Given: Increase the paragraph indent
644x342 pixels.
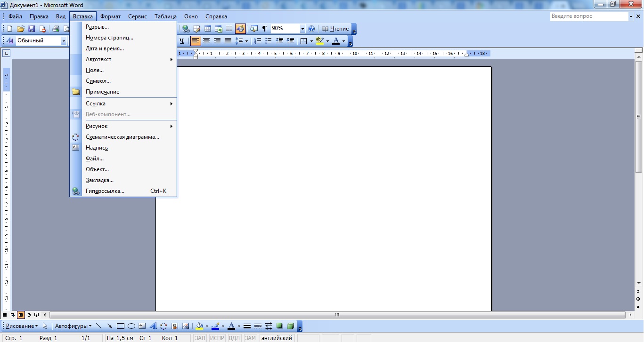Looking at the screenshot, I should pyautogui.click(x=291, y=41).
